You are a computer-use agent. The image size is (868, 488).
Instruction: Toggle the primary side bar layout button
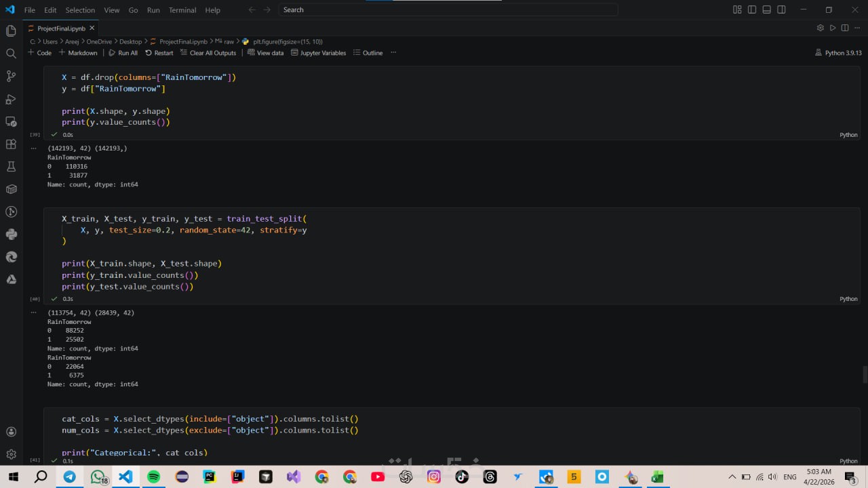pos(752,10)
